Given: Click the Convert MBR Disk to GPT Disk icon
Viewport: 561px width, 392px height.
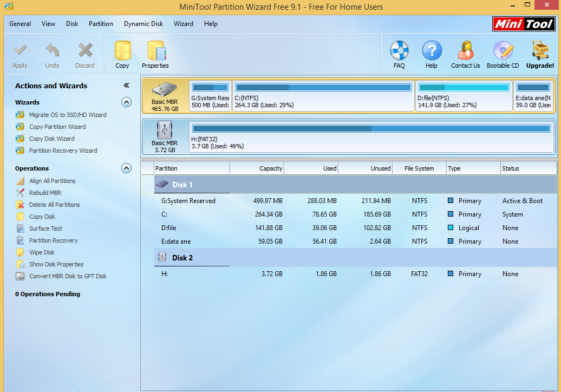Looking at the screenshot, I should tap(21, 276).
